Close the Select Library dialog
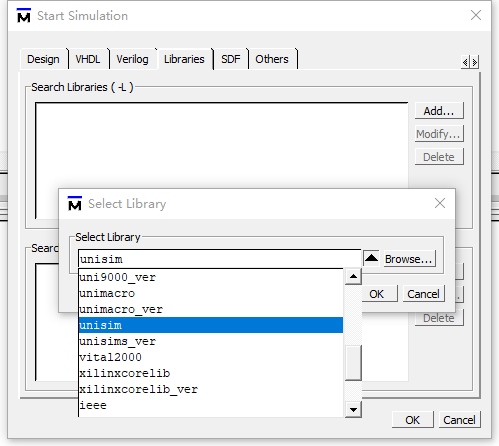The image size is (499, 446). coord(440,203)
